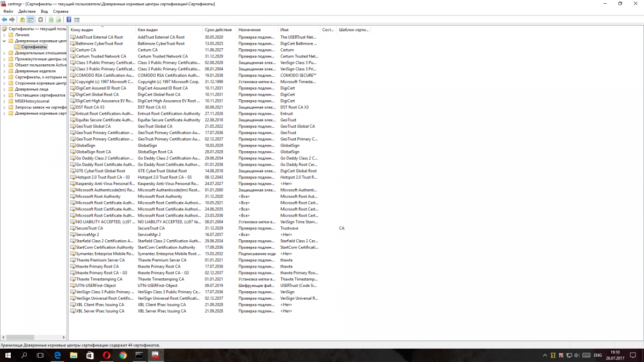
Task: Click the XBL Server IPsec Issuing CA certificate icon
Action: tap(72, 311)
